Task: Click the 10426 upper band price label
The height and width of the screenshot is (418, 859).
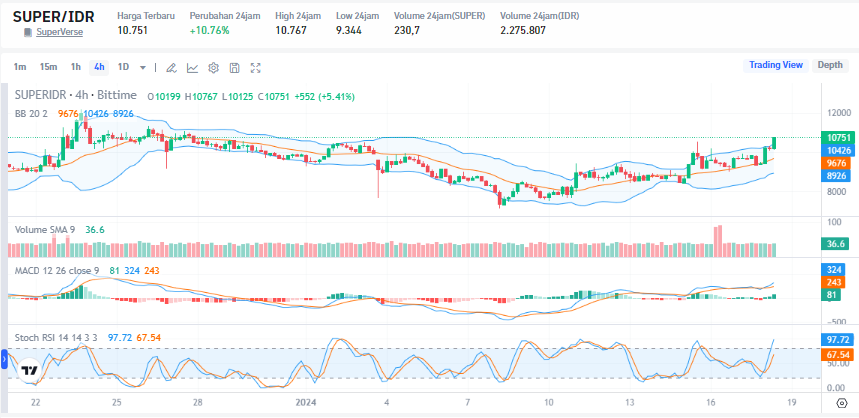Action: [x=838, y=151]
